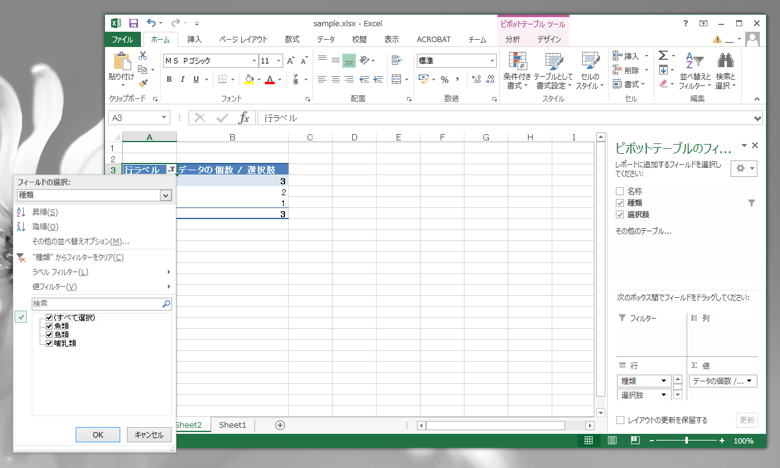Image resolution: width=780 pixels, height=468 pixels.
Task: Enable レイアウトの更新を保留する checkbox
Action: coord(620,420)
